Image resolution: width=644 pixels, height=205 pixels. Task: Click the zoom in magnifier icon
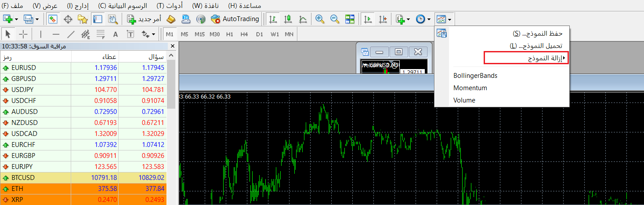coord(320,19)
